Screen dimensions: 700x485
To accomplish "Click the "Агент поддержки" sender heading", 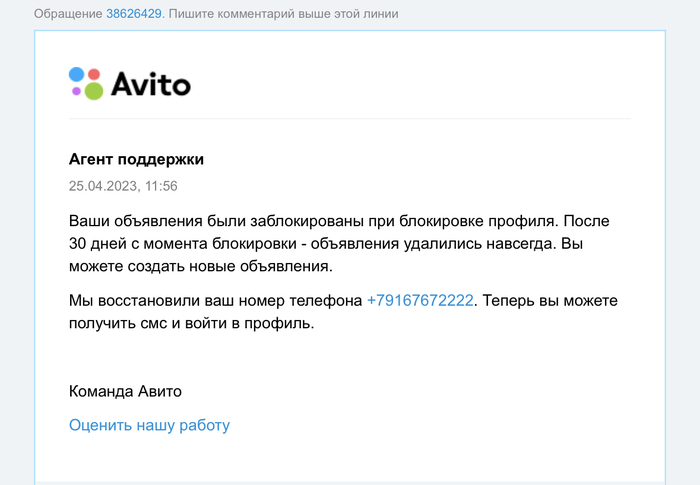I will (136, 160).
